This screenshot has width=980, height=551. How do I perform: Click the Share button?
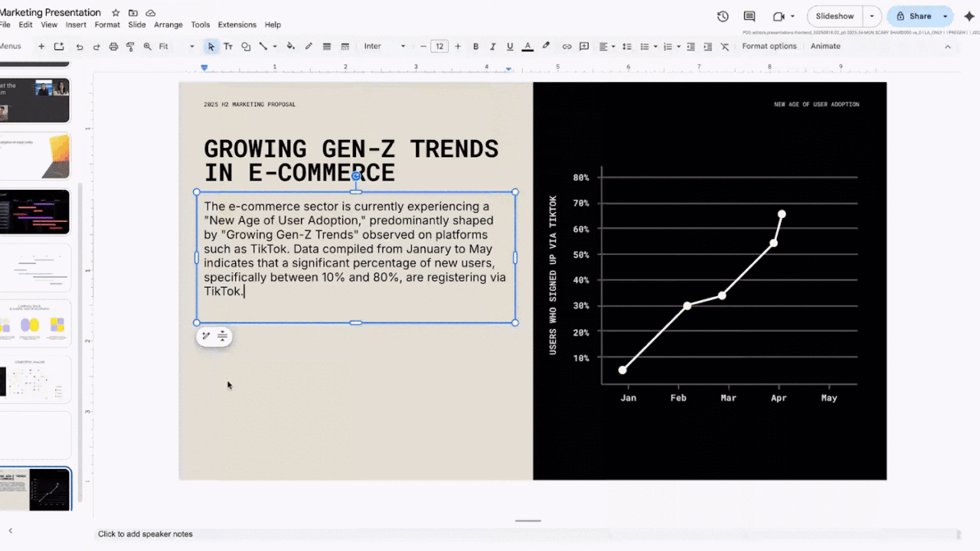click(x=913, y=16)
